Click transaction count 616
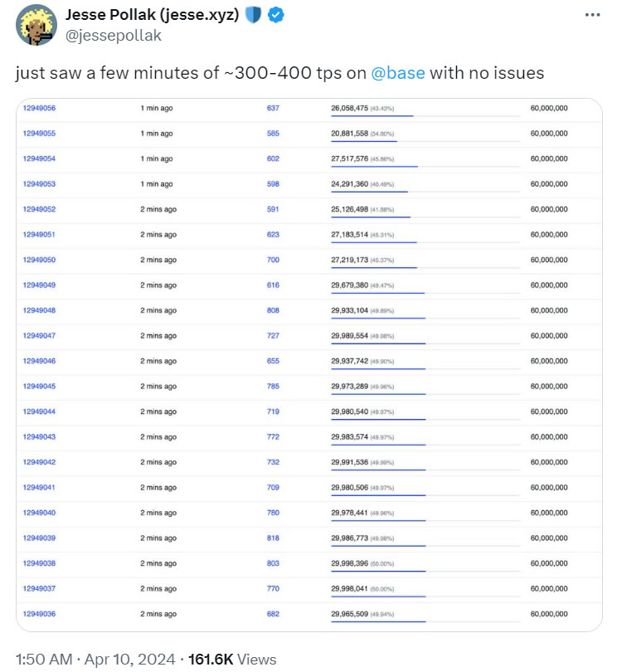The image size is (617, 672). [273, 285]
